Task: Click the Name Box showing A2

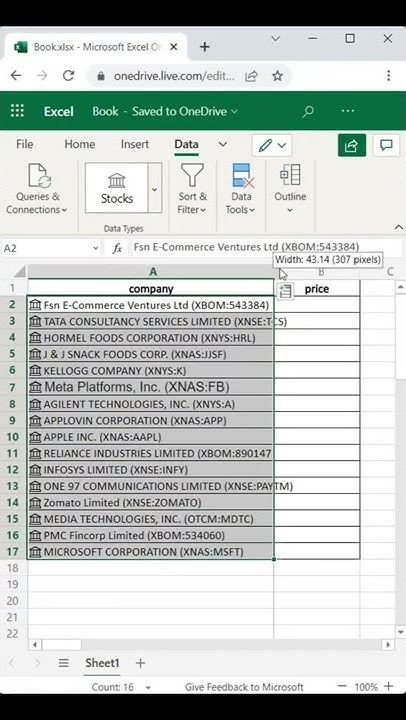Action: tap(46, 248)
